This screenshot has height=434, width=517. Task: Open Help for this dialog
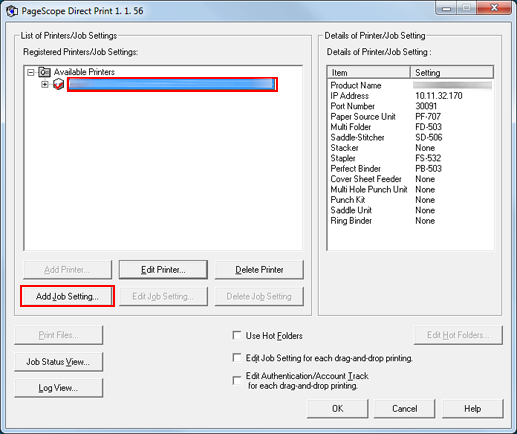click(x=472, y=408)
